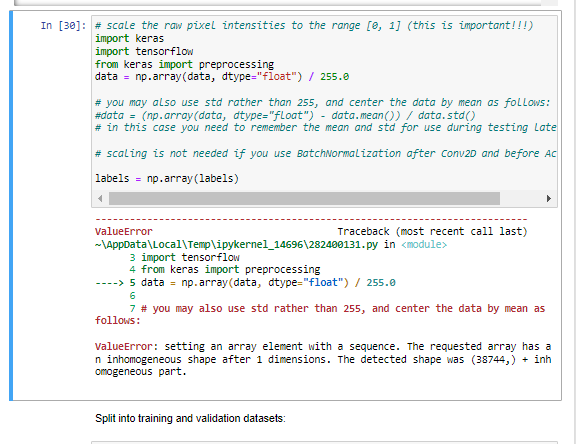Viewport: 576px width, 444px height.
Task: Place cursor in data = np.array line
Action: pos(222,77)
